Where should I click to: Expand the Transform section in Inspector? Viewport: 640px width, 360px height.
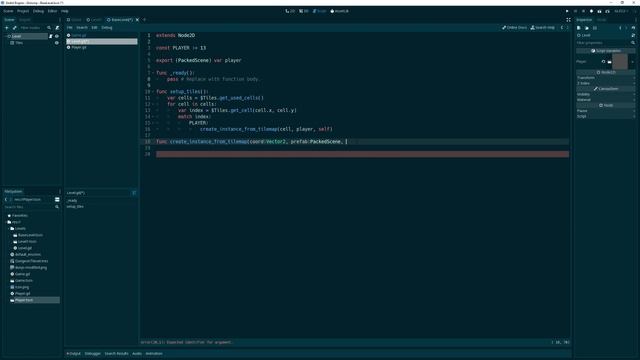click(x=606, y=78)
